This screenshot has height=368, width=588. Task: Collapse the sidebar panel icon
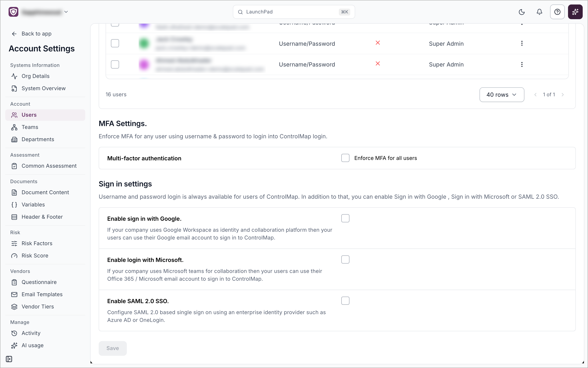tap(9, 359)
